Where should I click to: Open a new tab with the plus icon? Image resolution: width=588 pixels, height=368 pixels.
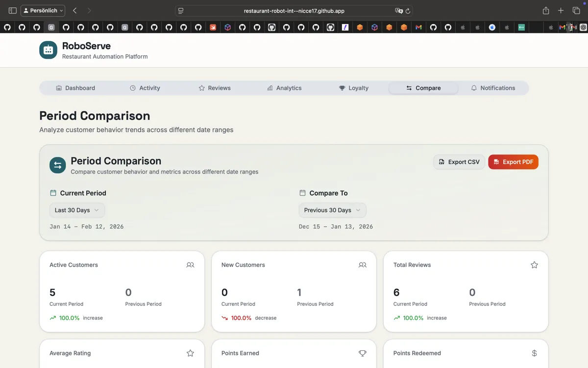point(561,10)
